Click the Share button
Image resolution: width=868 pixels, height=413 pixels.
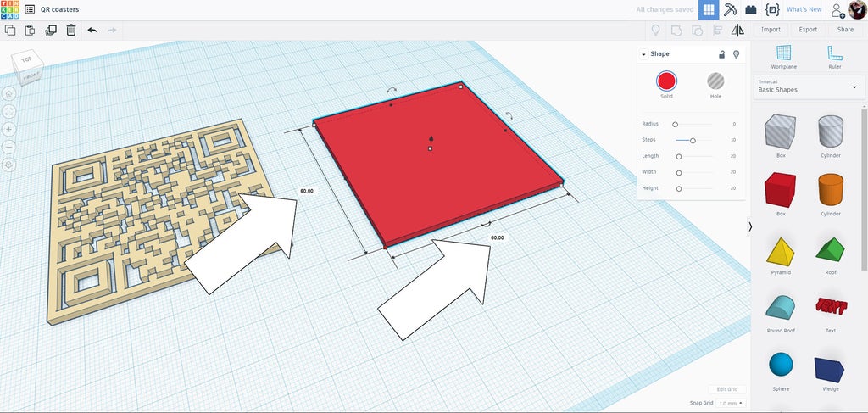[x=845, y=30]
